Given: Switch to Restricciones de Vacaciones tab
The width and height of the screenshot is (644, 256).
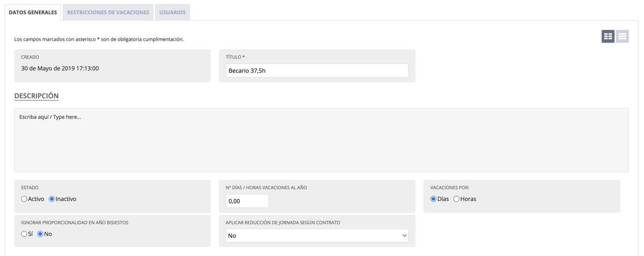Looking at the screenshot, I should [108, 13].
